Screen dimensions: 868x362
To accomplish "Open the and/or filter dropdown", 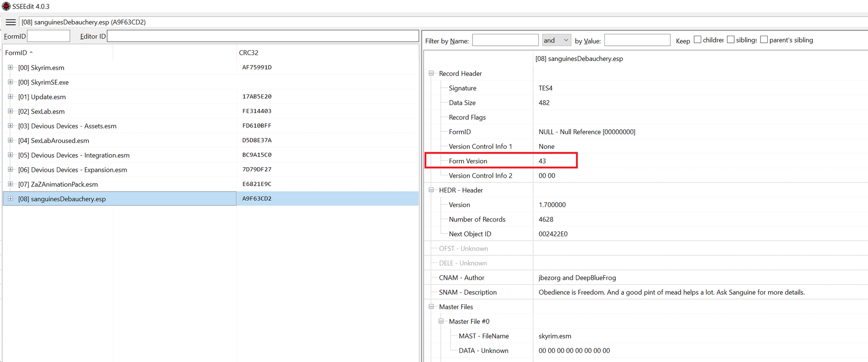I will [x=557, y=40].
